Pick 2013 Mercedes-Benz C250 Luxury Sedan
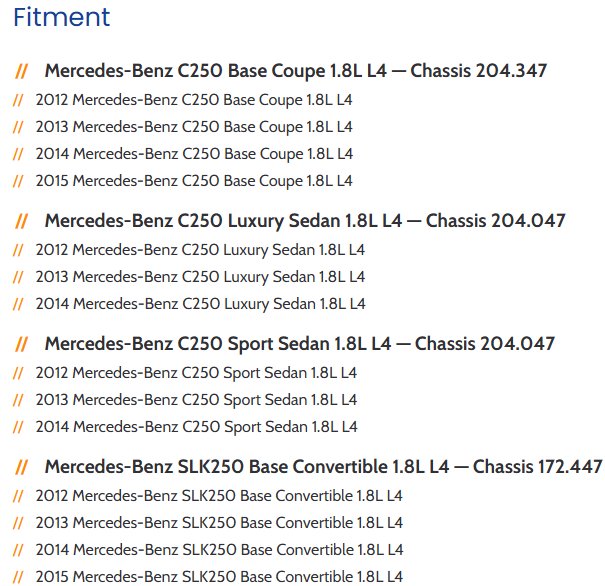605x586 pixels. 200,276
